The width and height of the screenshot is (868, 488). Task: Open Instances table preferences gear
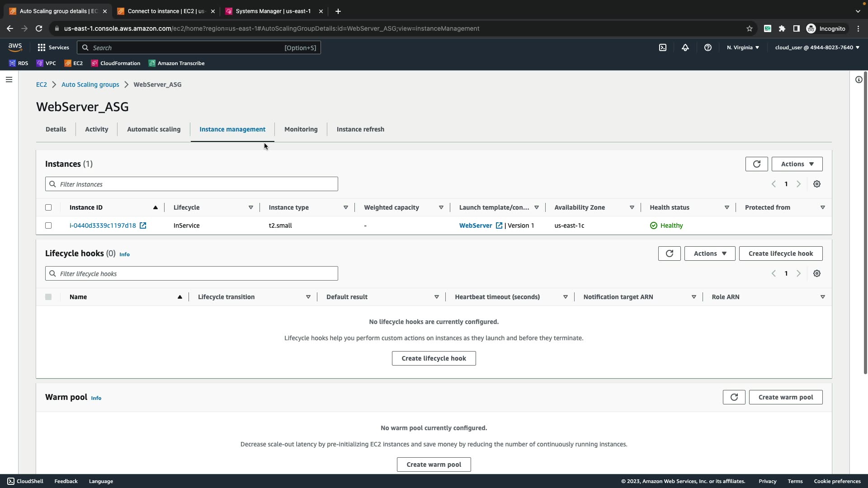coord(817,184)
